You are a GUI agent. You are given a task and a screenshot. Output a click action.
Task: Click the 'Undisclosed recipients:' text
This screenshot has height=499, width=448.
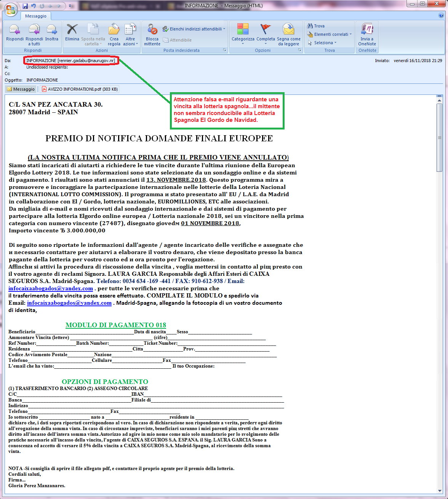point(47,67)
